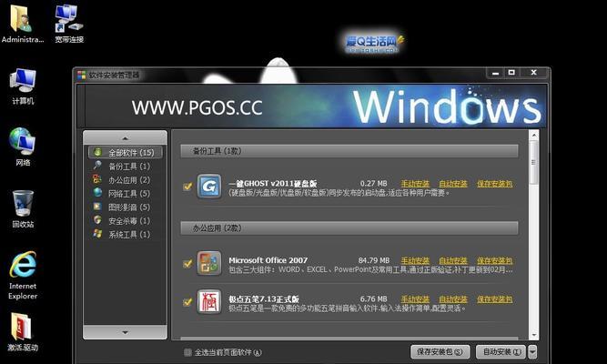Click the category list up arrow
Image resolution: width=607 pixels, height=364 pixels.
coord(125,137)
